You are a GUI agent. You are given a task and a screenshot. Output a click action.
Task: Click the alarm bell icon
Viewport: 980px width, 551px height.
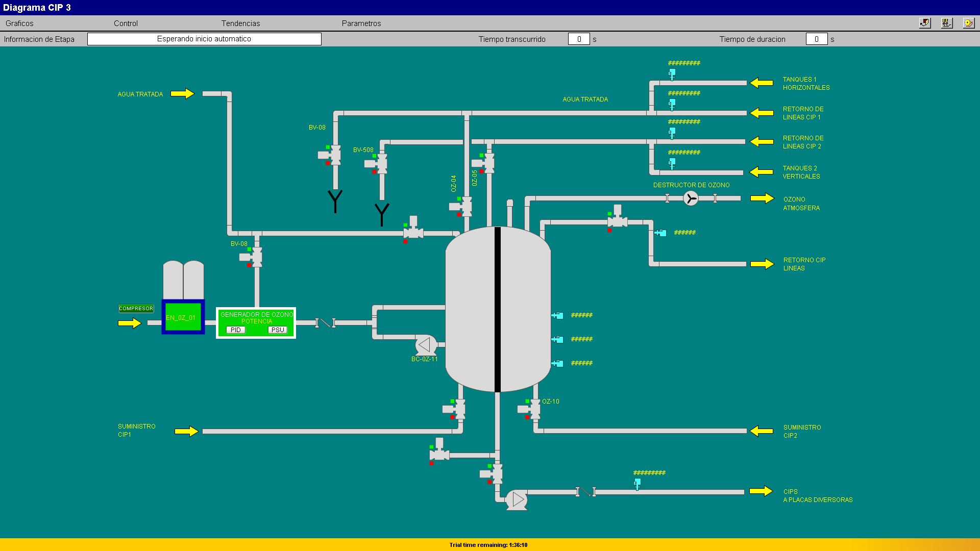click(969, 23)
